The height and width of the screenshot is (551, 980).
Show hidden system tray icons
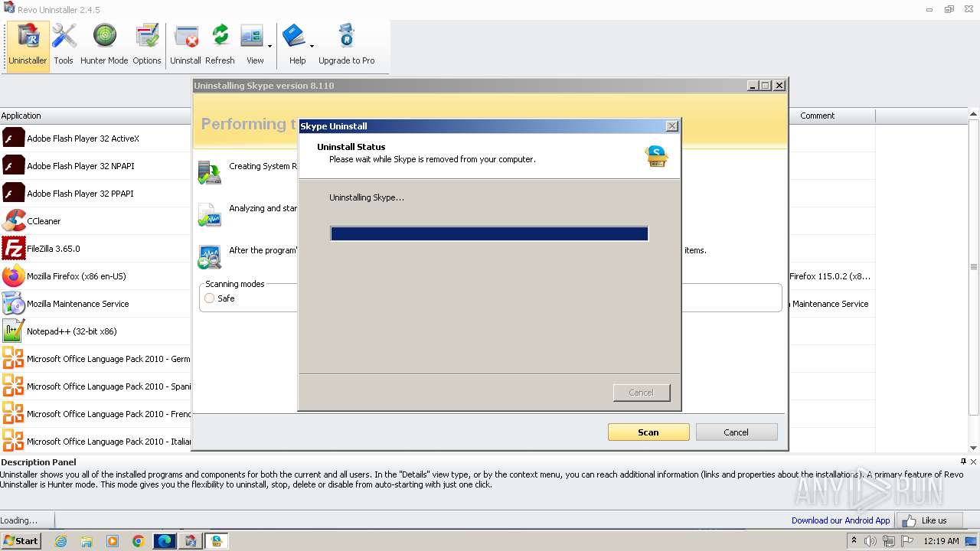(854, 541)
